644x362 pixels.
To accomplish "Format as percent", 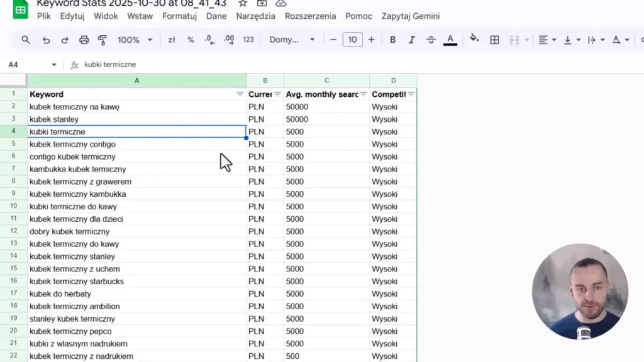I will click(x=191, y=40).
